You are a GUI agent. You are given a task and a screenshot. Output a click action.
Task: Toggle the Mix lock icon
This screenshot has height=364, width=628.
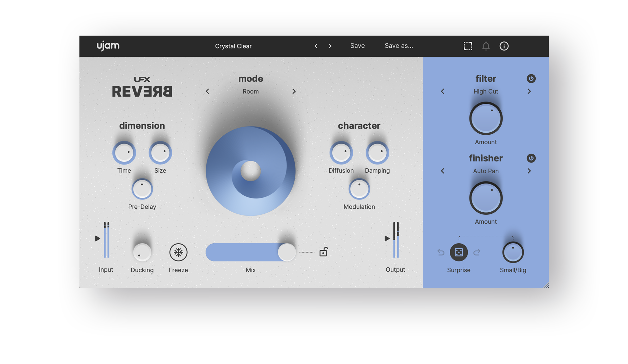coord(324,252)
